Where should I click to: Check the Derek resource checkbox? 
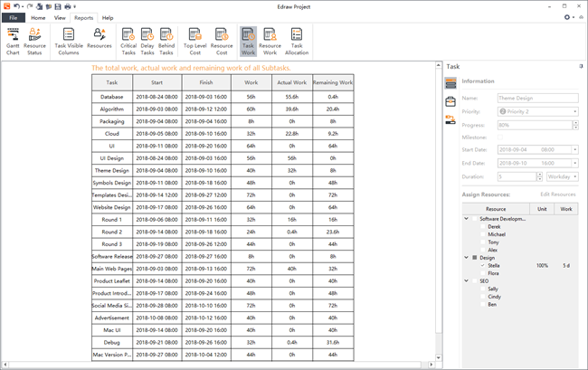(x=483, y=226)
